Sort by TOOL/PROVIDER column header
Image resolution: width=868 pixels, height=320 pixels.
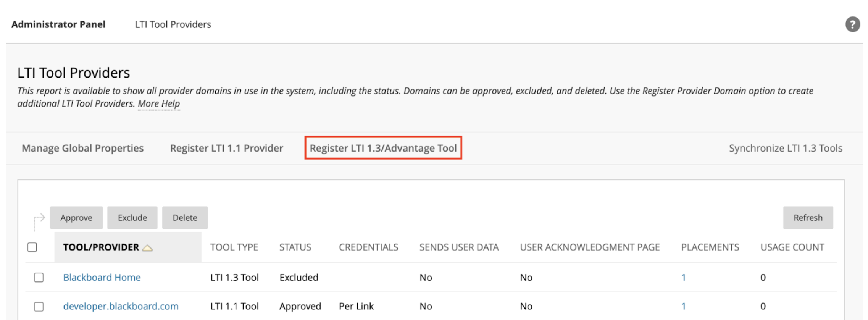(x=101, y=247)
